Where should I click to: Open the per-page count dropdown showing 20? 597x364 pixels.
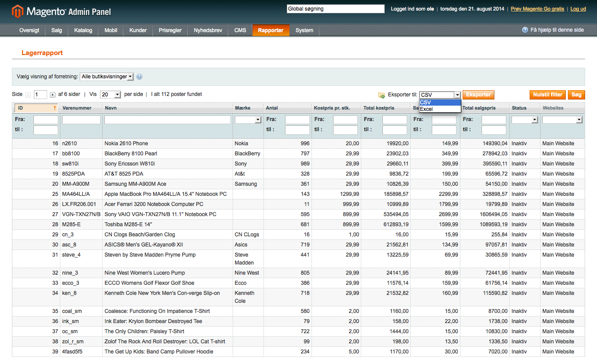[x=110, y=95]
